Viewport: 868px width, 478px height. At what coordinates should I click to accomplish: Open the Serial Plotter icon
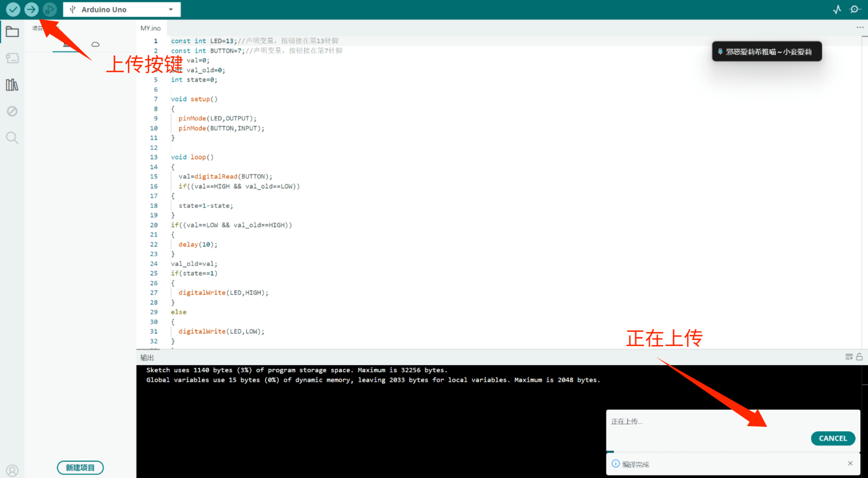pyautogui.click(x=837, y=10)
